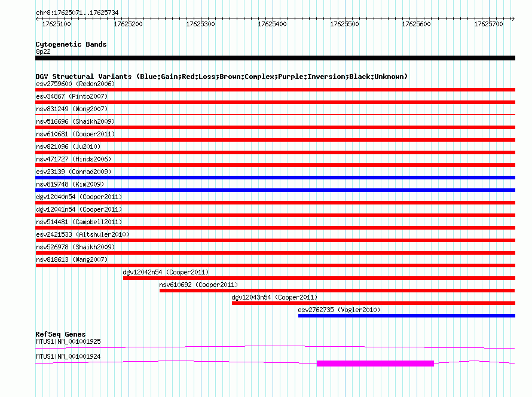Click the blue gain bar for nsv819748

click(275, 190)
